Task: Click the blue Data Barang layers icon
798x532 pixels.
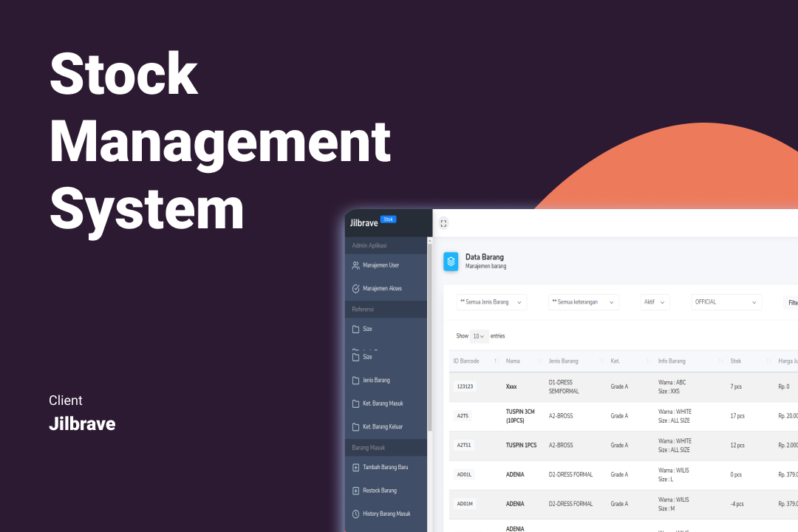Action: pos(451,262)
